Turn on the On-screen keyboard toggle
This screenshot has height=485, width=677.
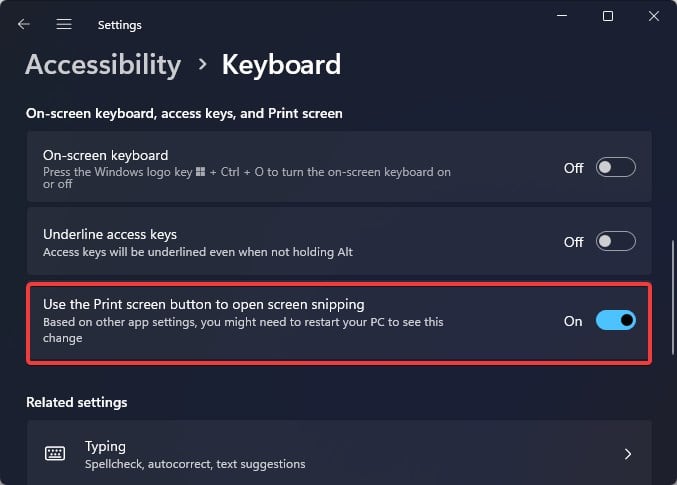point(615,168)
